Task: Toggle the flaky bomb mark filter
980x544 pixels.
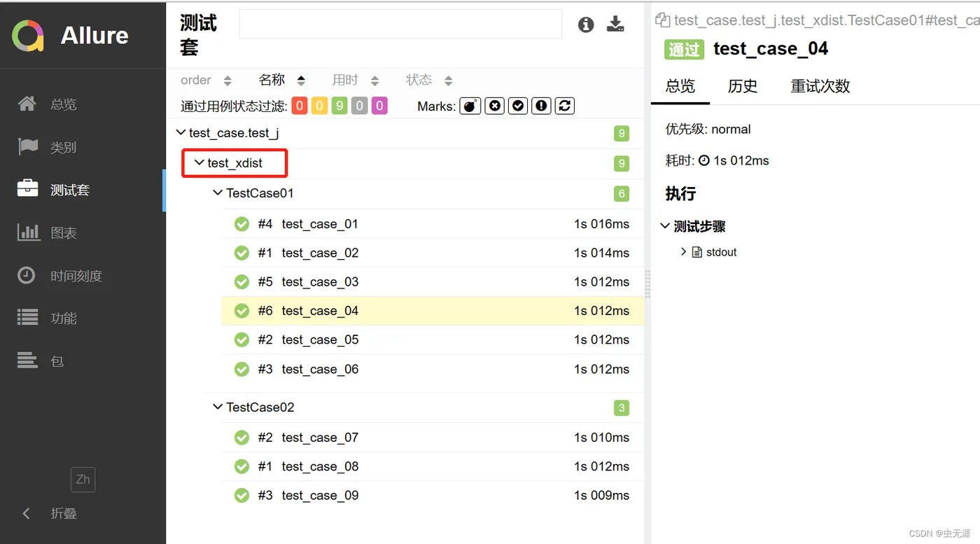Action: pyautogui.click(x=470, y=106)
